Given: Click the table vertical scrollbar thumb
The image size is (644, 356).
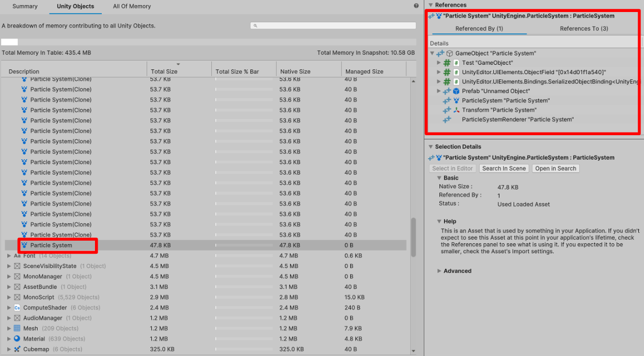Looking at the screenshot, I should click(x=414, y=237).
